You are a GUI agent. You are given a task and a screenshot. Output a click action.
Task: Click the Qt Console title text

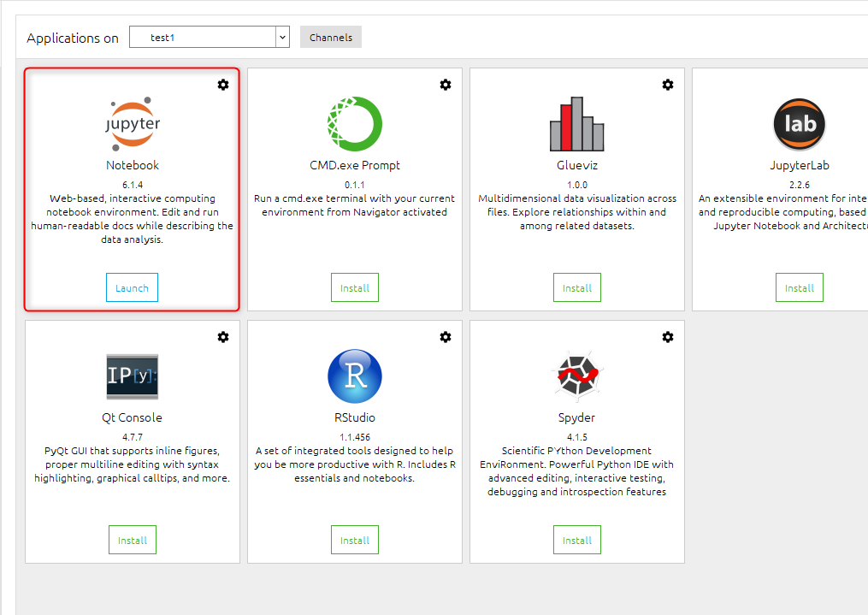tap(133, 417)
